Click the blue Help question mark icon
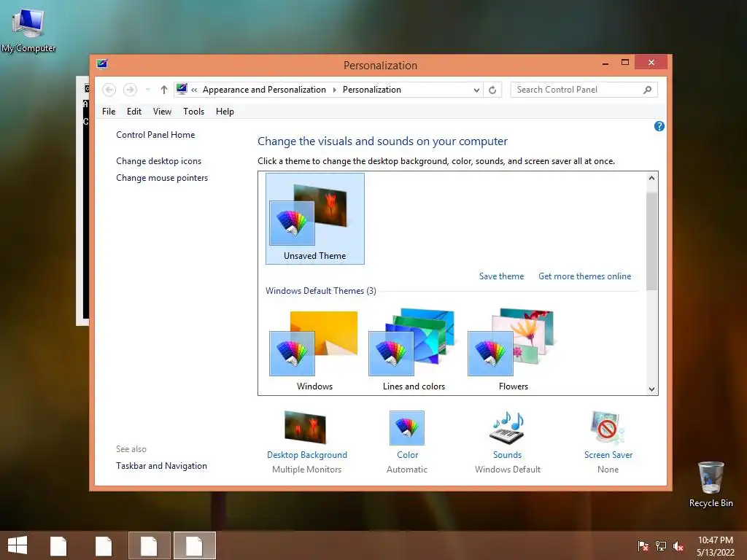Image resolution: width=747 pixels, height=560 pixels. pyautogui.click(x=659, y=126)
